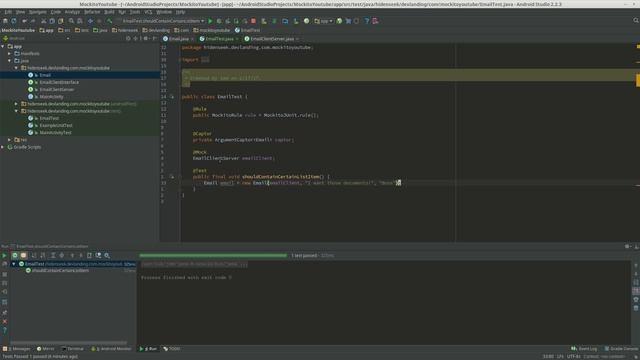
Task: Close the Run panel with red X icon
Action: pyautogui.click(x=4, y=322)
